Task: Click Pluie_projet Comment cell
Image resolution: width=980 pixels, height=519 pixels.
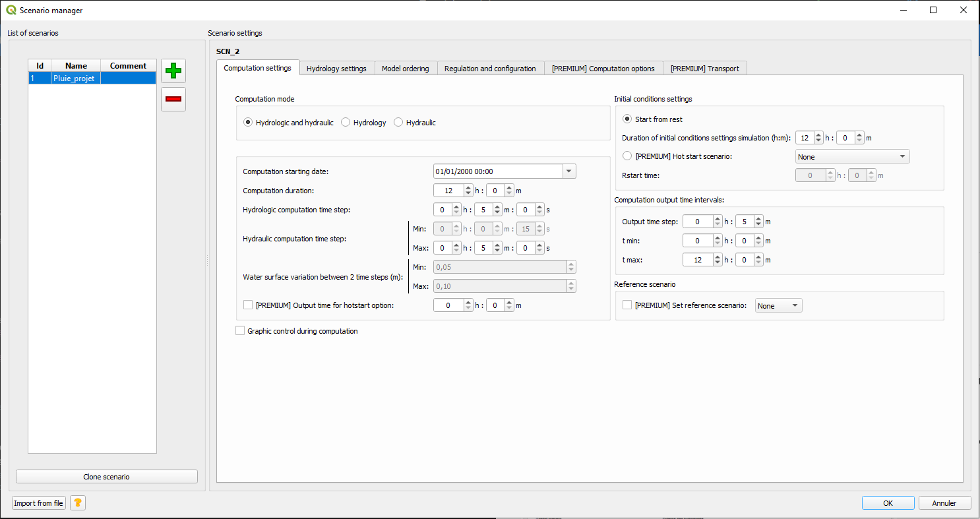Action: point(129,78)
